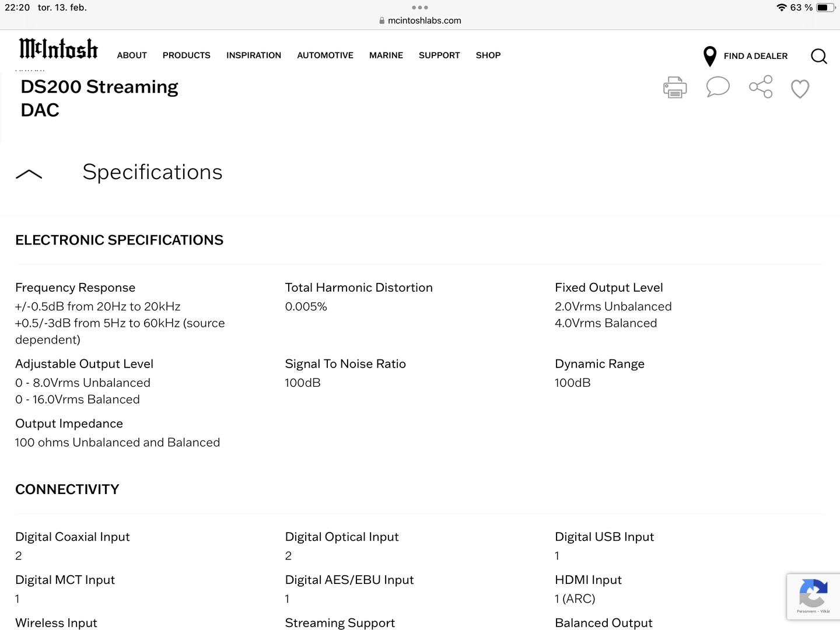Tap the padlock icon in the address bar
The image size is (840, 630).
coord(382,20)
